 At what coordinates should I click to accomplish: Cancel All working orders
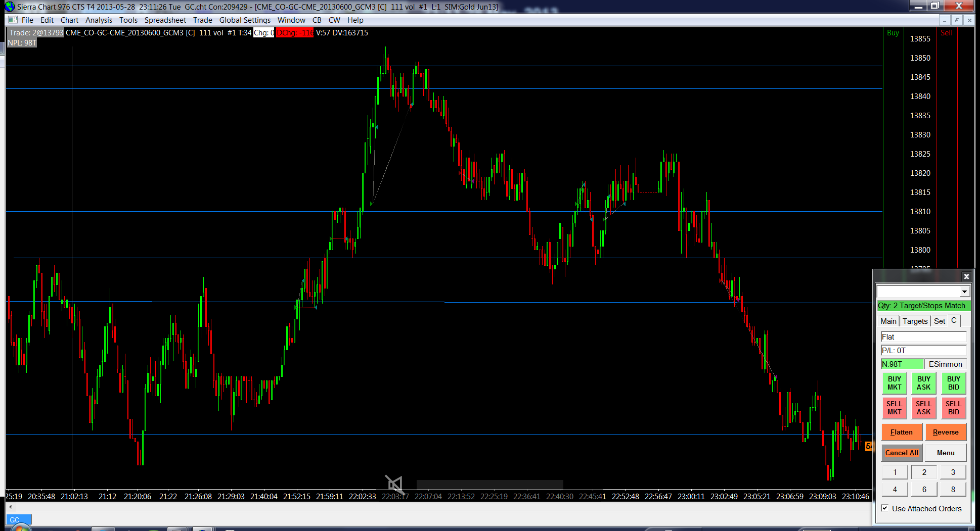902,453
